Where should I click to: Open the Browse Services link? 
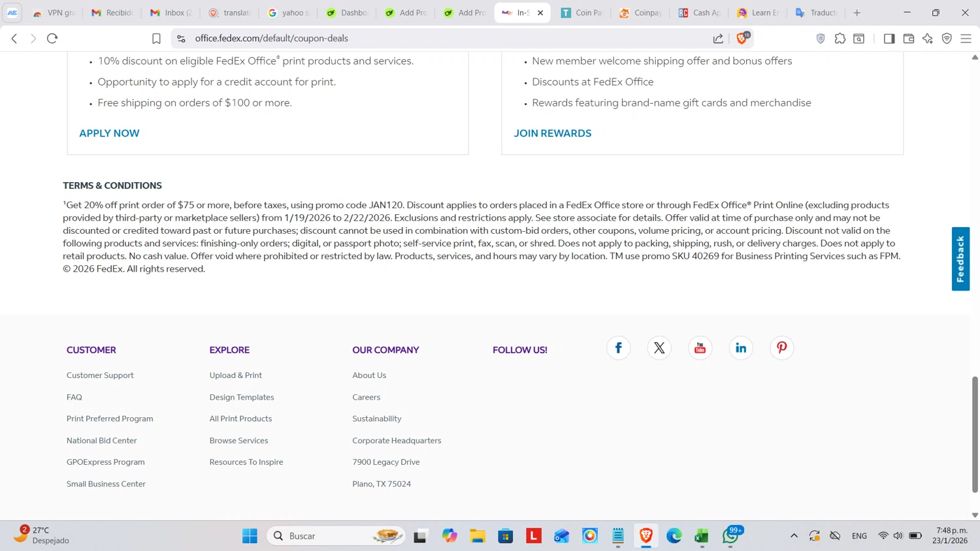click(x=239, y=441)
